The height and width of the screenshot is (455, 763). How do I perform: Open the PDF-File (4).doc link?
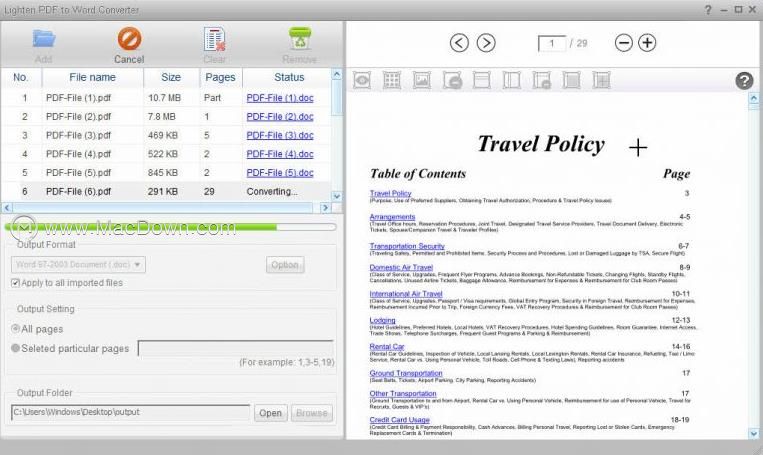coord(280,154)
